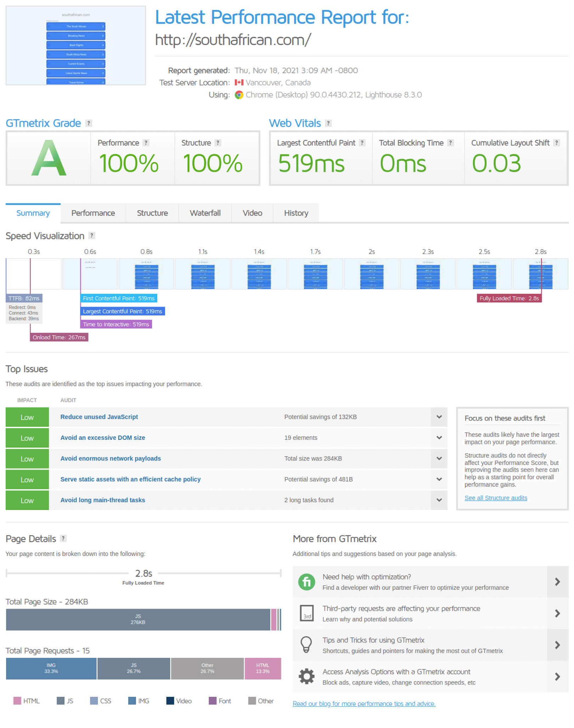574x728 pixels.
Task: Click the Web Vitals help question mark
Action: tap(328, 123)
